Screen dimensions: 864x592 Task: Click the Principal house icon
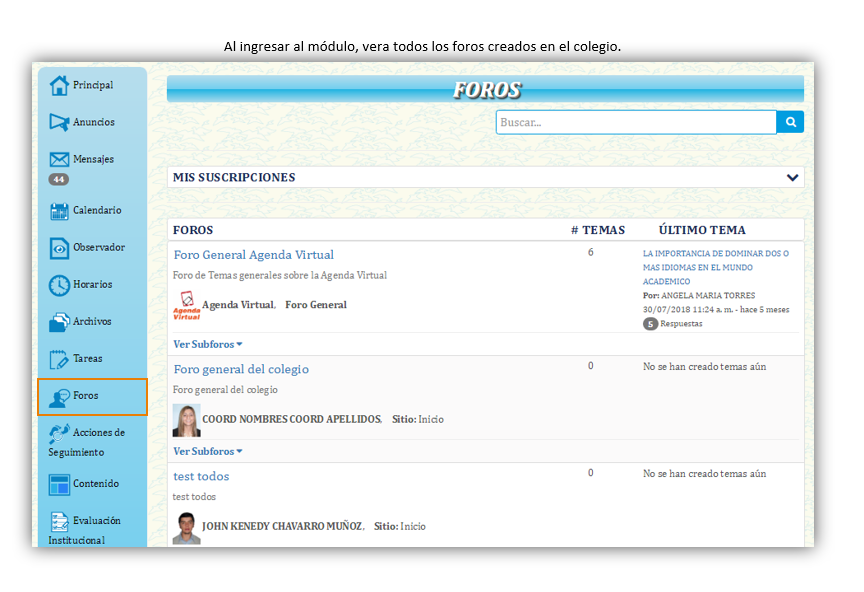coord(59,85)
